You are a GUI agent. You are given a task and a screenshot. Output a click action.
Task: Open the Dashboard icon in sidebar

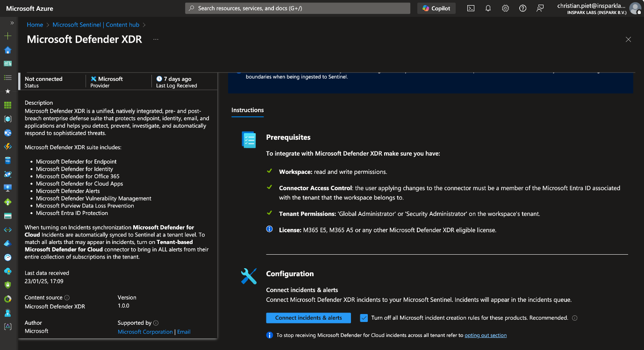(x=7, y=64)
